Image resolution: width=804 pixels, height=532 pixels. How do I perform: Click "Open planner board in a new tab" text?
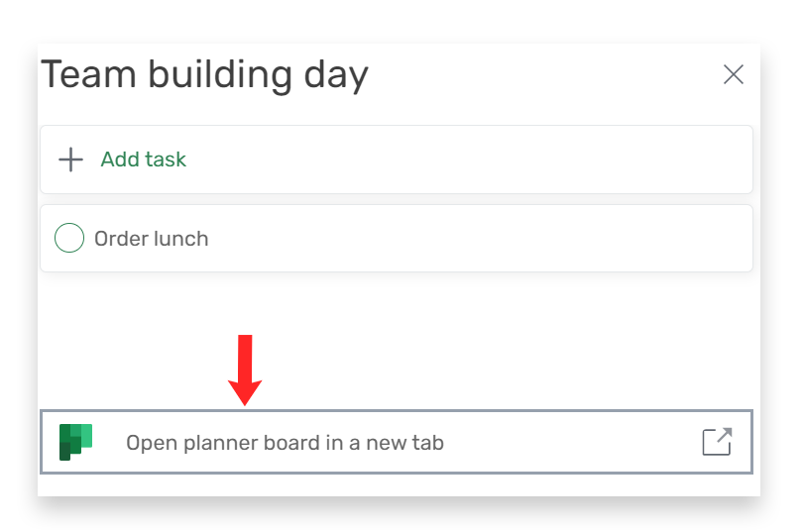click(x=285, y=443)
